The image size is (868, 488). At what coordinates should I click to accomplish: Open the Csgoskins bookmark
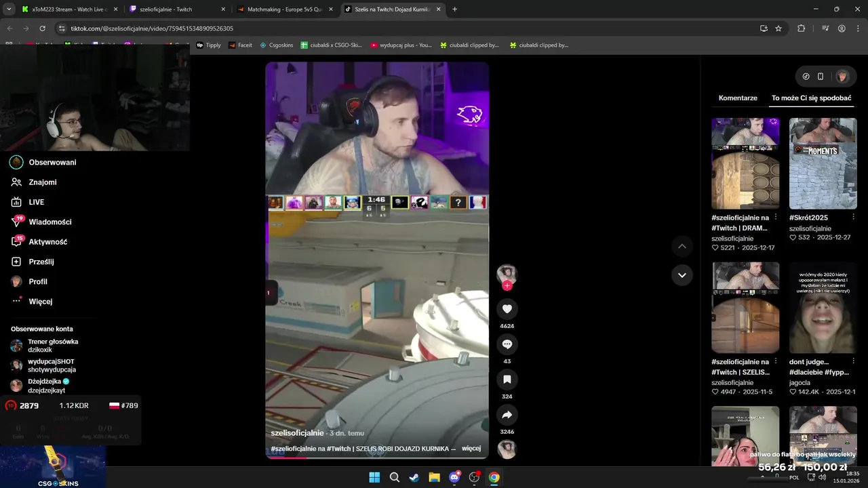(x=276, y=45)
